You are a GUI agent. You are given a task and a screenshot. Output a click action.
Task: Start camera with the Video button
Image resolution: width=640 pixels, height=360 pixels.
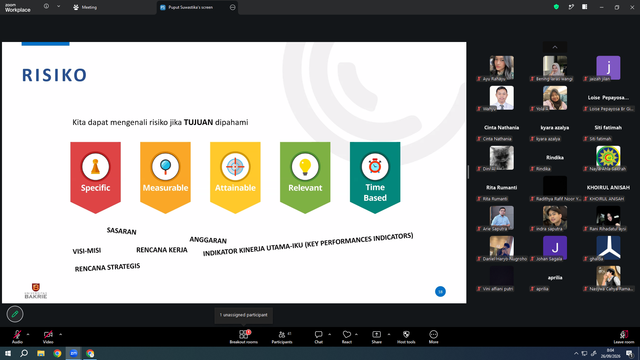click(48, 337)
